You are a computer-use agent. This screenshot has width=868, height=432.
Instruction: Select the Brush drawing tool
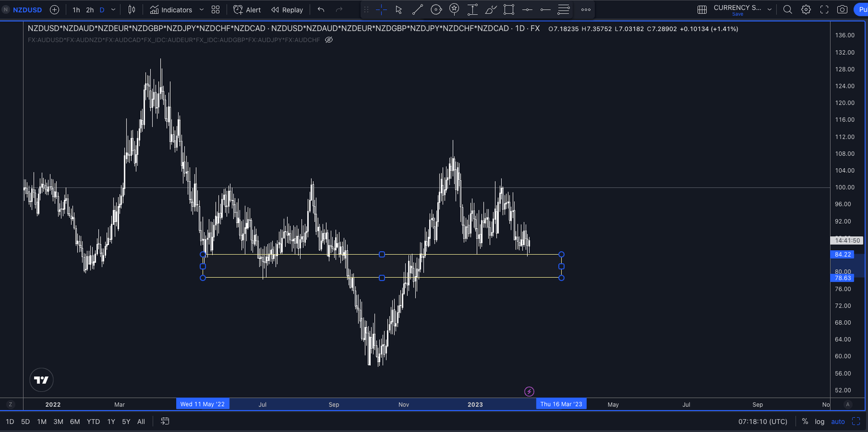tap(491, 10)
